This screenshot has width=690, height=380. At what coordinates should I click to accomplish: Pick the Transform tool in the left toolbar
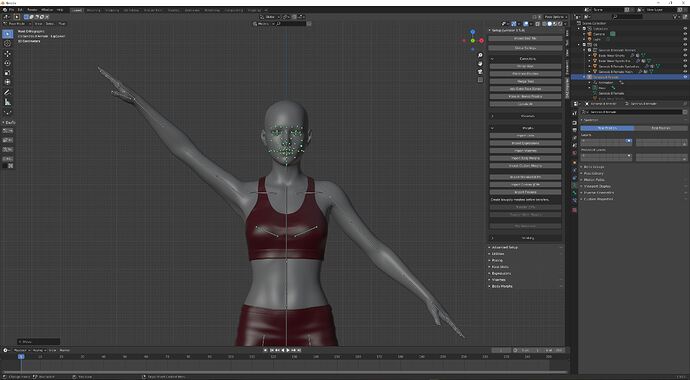click(7, 82)
